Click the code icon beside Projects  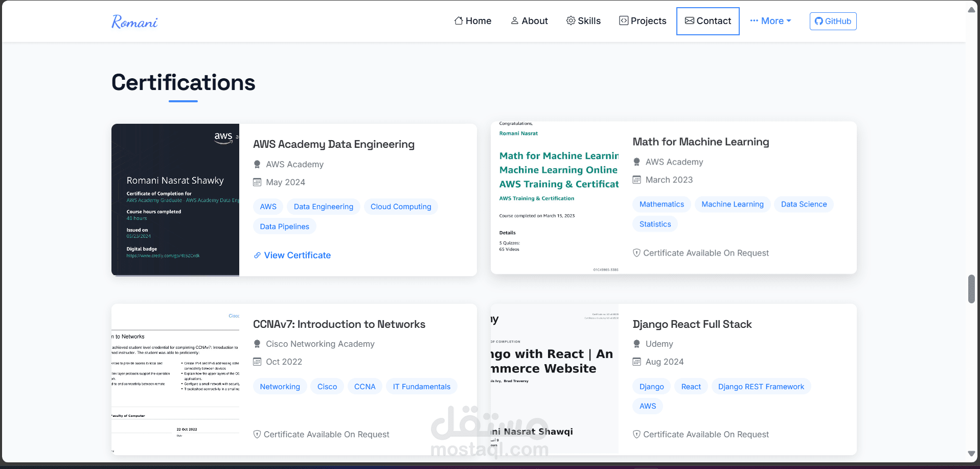[x=624, y=20]
